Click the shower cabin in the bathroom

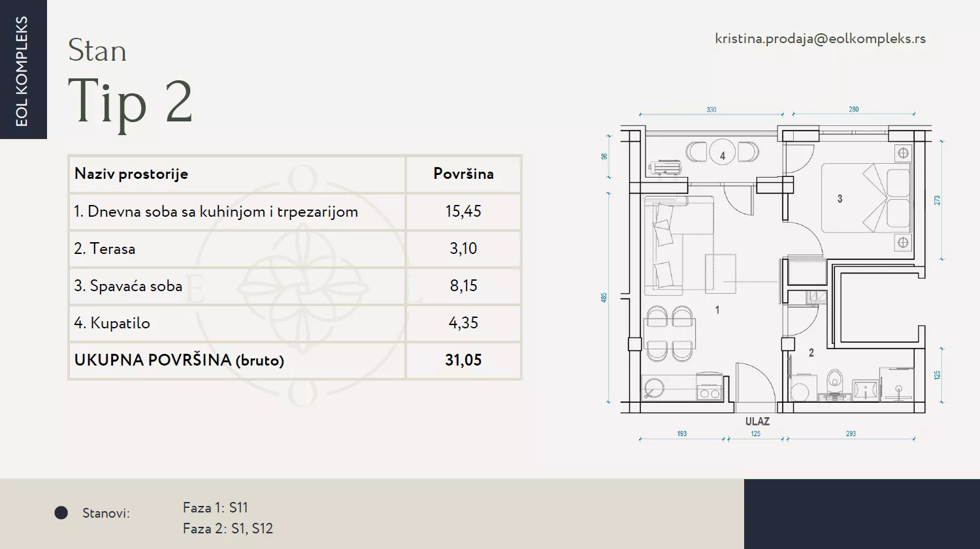point(898,384)
